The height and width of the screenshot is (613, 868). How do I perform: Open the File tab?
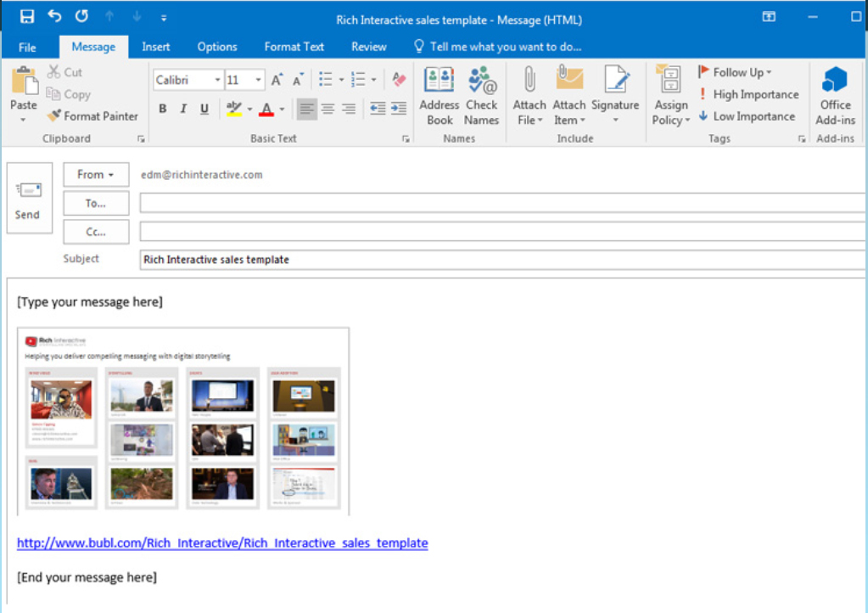(27, 47)
